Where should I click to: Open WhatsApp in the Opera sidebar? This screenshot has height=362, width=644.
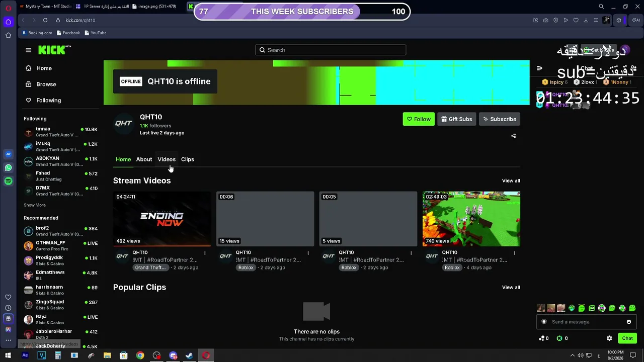coord(8,168)
